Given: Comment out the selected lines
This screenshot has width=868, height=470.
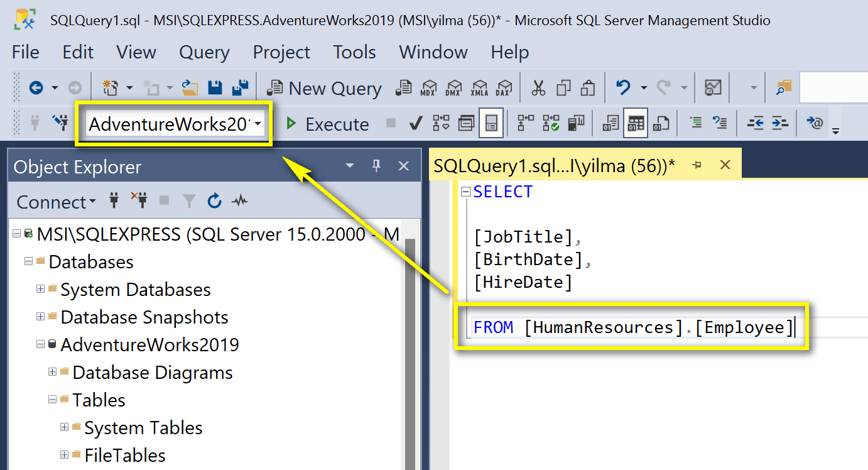Looking at the screenshot, I should coord(695,123).
